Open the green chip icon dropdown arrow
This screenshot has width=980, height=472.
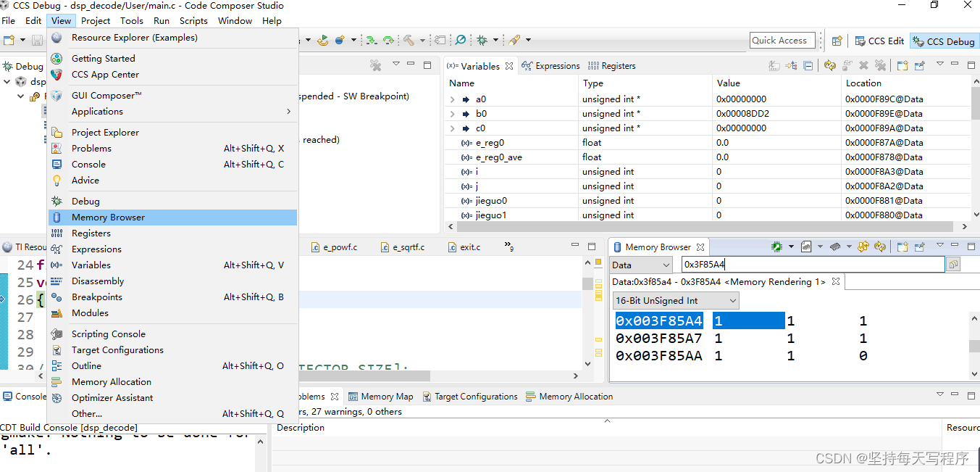[791, 247]
